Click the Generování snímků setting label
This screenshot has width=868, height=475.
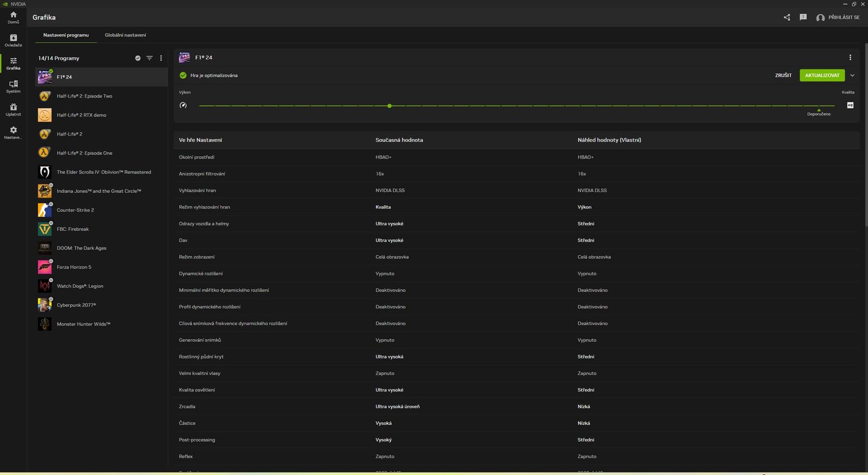click(200, 340)
